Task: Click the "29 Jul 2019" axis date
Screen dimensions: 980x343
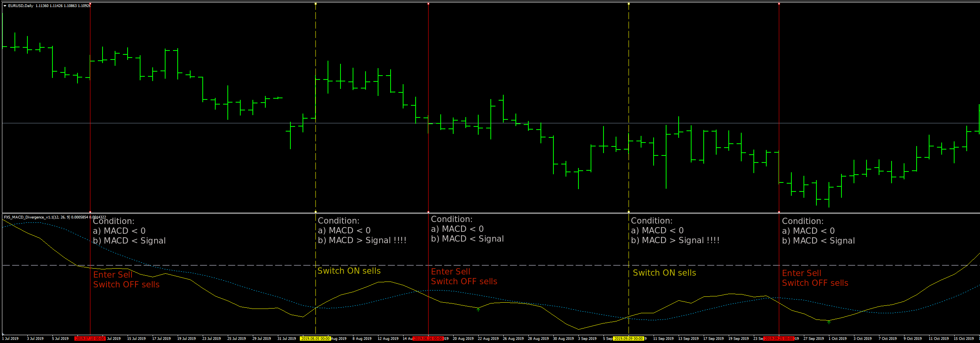Action: pos(261,338)
